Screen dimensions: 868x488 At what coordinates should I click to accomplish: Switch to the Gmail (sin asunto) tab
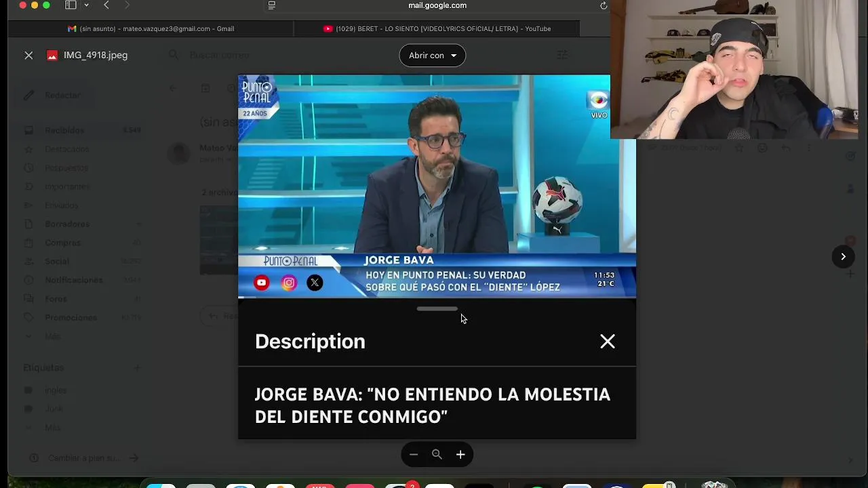tap(151, 28)
